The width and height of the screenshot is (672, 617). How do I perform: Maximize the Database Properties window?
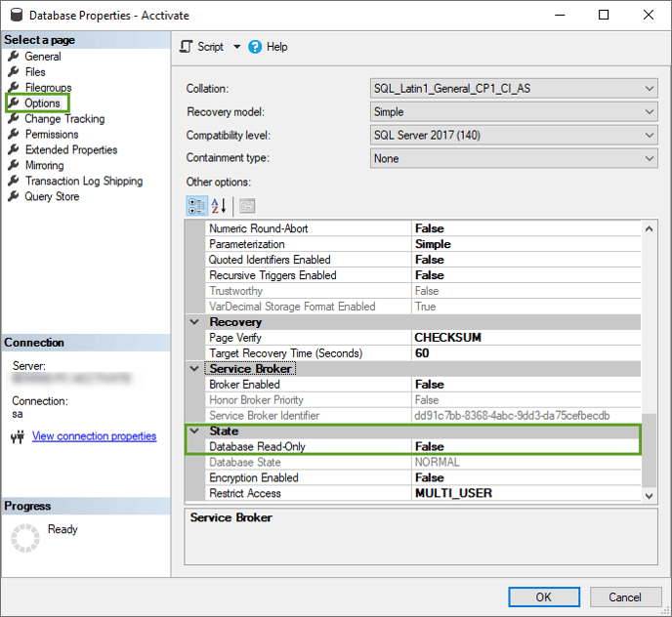click(x=604, y=15)
